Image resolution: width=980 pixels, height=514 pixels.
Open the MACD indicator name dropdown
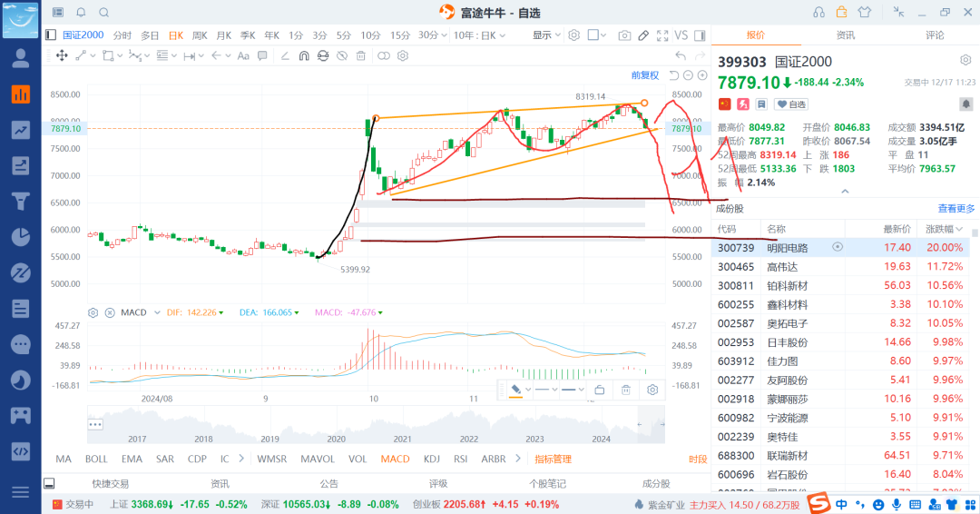[157, 312]
